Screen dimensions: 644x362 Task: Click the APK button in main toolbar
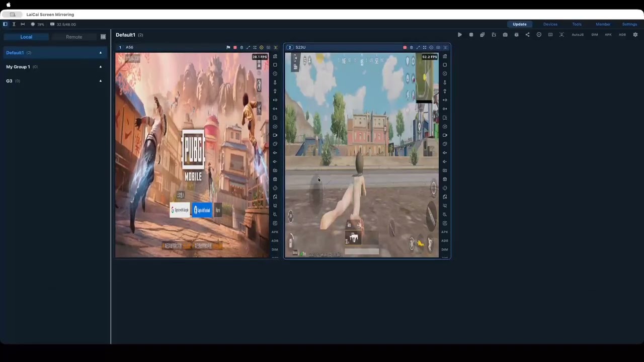608,35
